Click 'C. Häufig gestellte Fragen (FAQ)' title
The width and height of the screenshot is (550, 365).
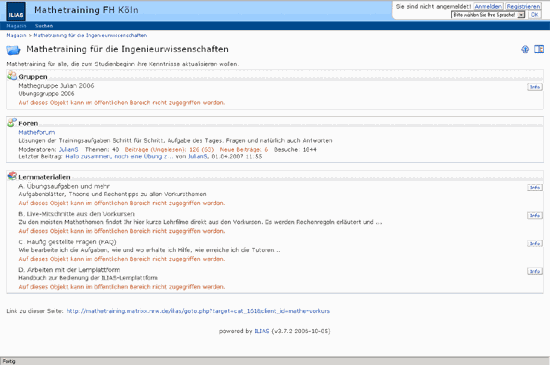[x=67, y=242]
